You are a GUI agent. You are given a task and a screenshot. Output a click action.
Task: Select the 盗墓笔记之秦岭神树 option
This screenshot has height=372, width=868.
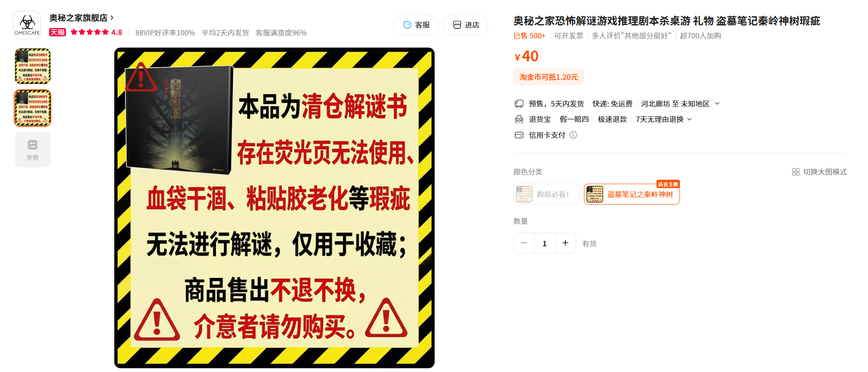coord(632,194)
